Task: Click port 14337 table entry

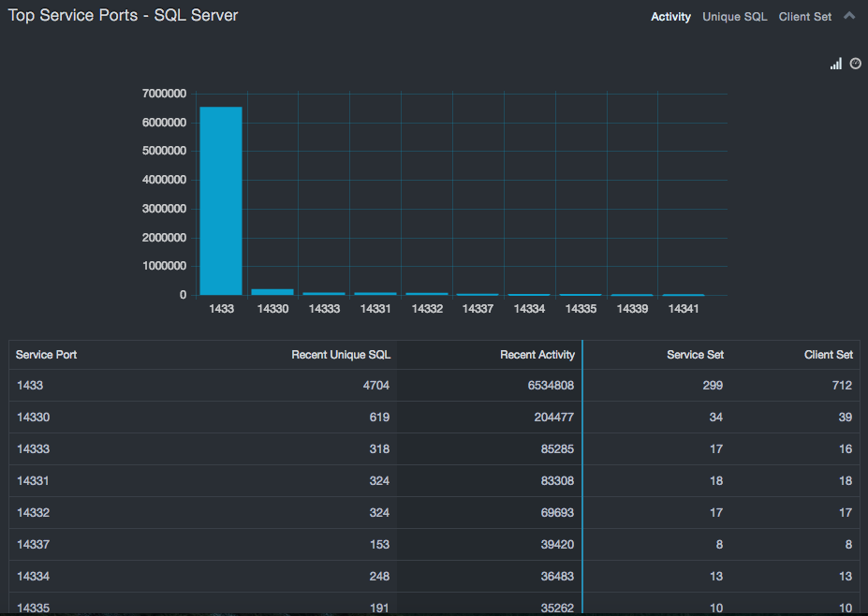Action: pos(33,544)
